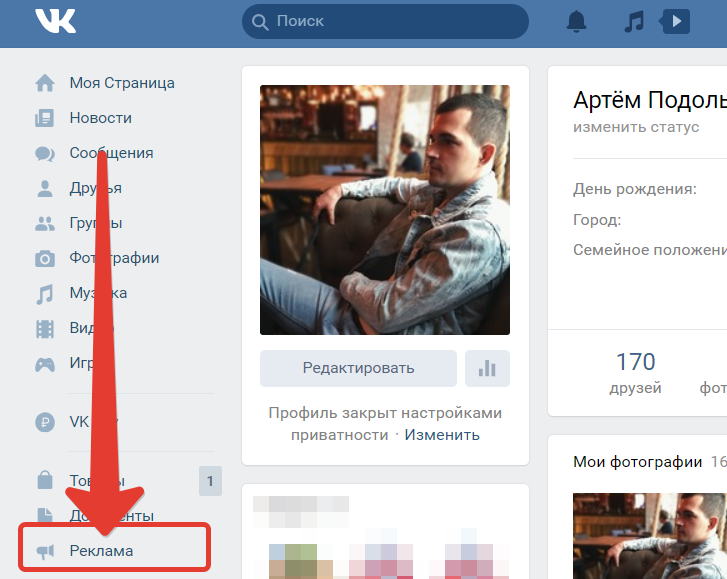Click the chat bubbles Сообщения icon
Image resolution: width=727 pixels, height=579 pixels.
45,153
